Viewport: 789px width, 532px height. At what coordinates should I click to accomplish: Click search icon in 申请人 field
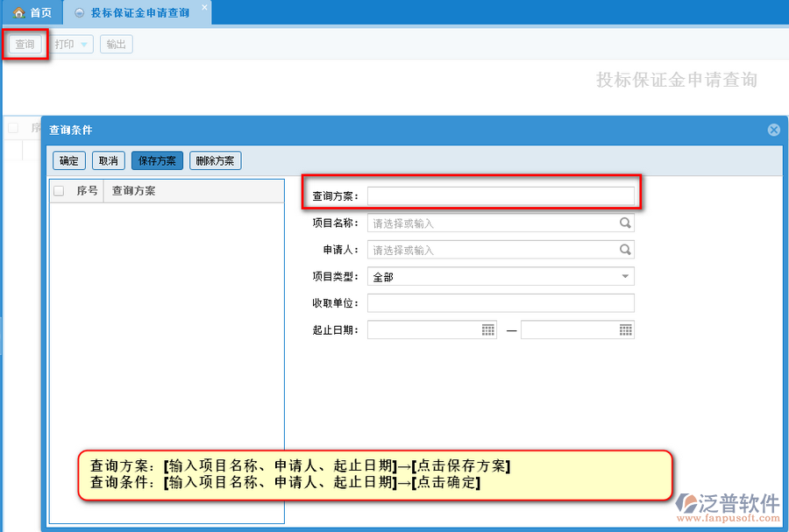(x=625, y=250)
